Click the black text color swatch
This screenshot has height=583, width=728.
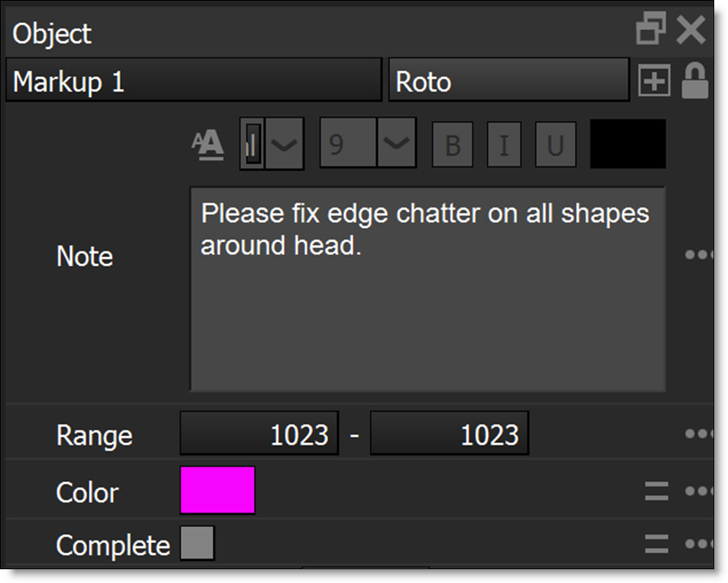tap(628, 144)
